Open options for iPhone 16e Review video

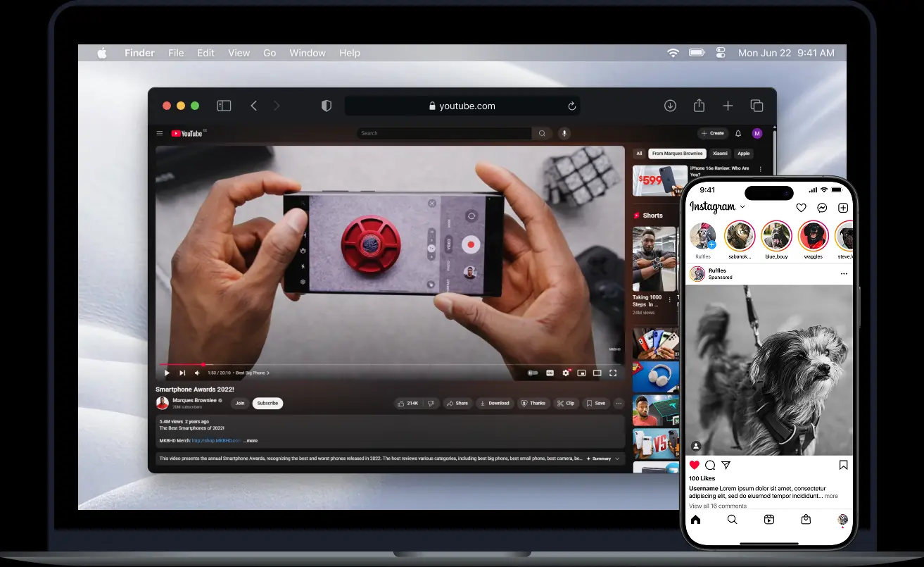(x=761, y=170)
